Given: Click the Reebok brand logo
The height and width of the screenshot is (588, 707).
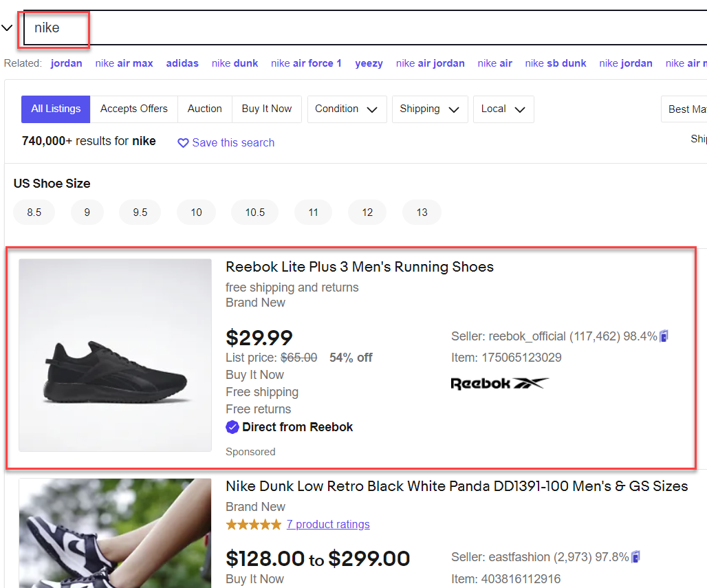Looking at the screenshot, I should click(499, 383).
